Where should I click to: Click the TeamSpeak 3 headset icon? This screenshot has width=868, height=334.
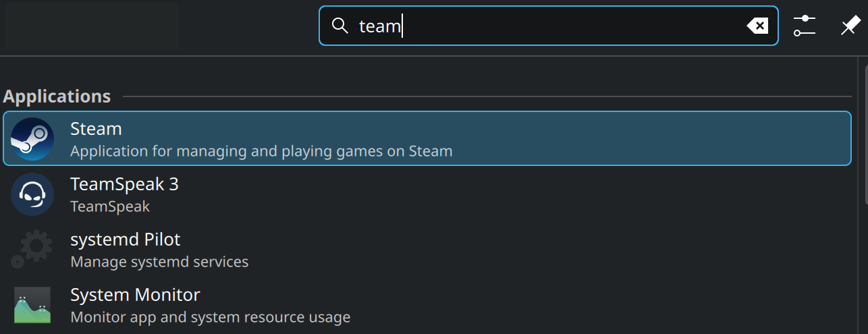coord(32,194)
